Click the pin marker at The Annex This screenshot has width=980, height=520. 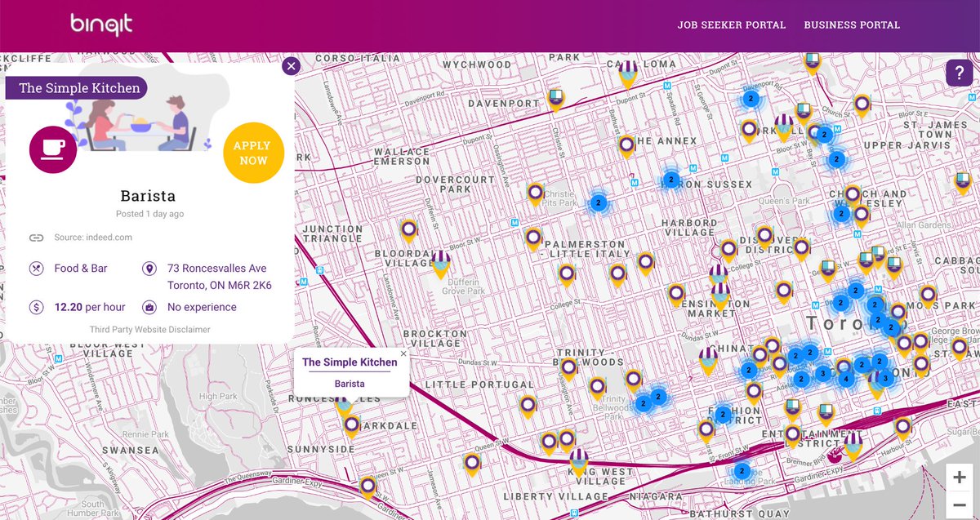coord(626,147)
